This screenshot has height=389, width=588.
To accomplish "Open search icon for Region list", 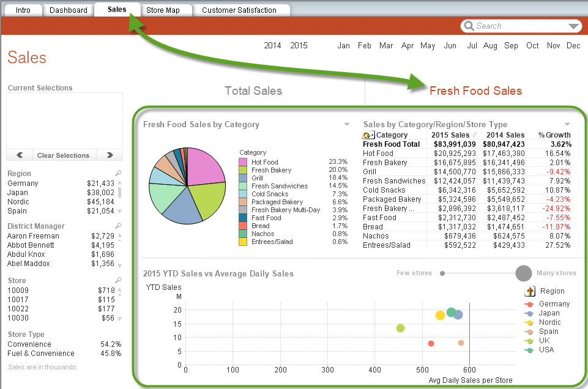I will click(x=118, y=174).
